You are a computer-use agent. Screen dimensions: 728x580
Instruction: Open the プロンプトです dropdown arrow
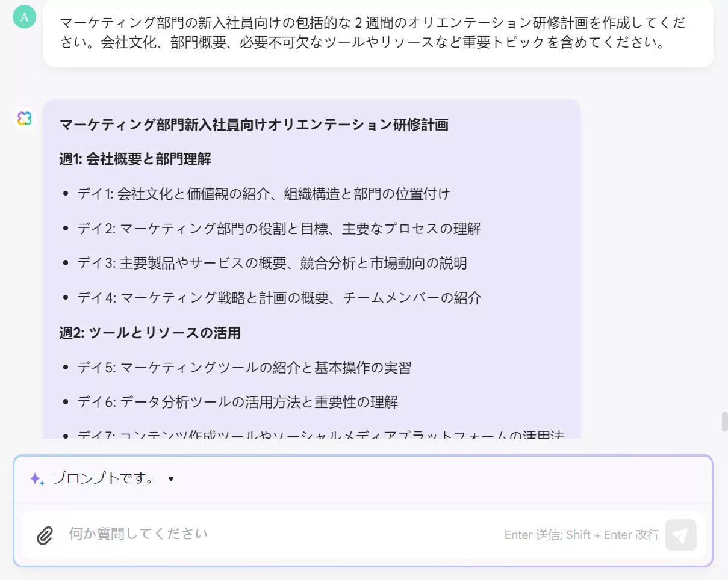[x=171, y=480]
